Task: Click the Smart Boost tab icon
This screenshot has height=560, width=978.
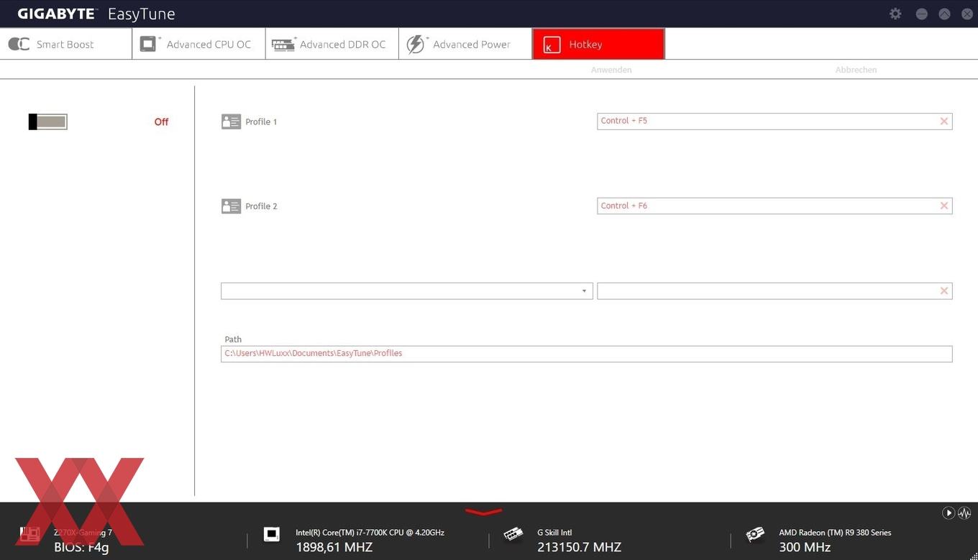Action: pos(19,44)
